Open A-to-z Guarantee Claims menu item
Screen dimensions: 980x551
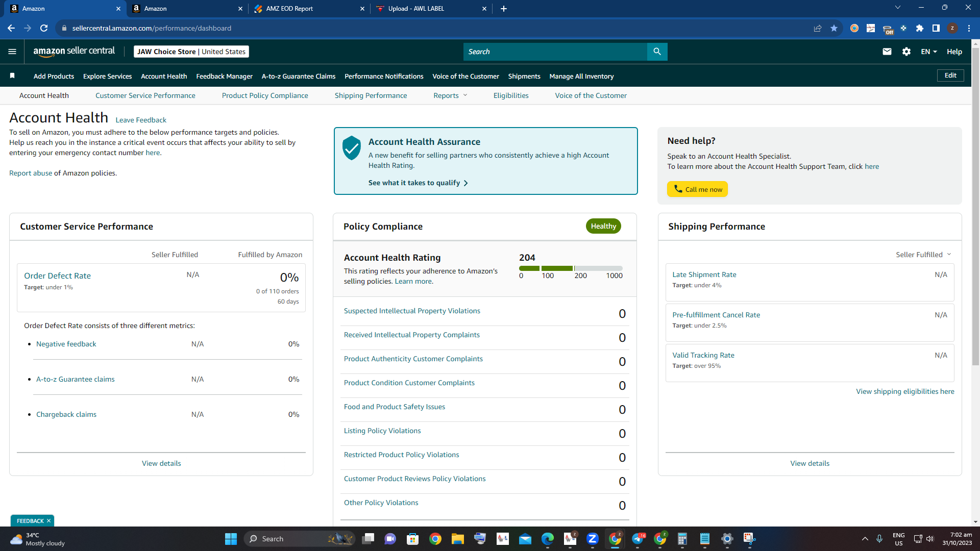(299, 76)
